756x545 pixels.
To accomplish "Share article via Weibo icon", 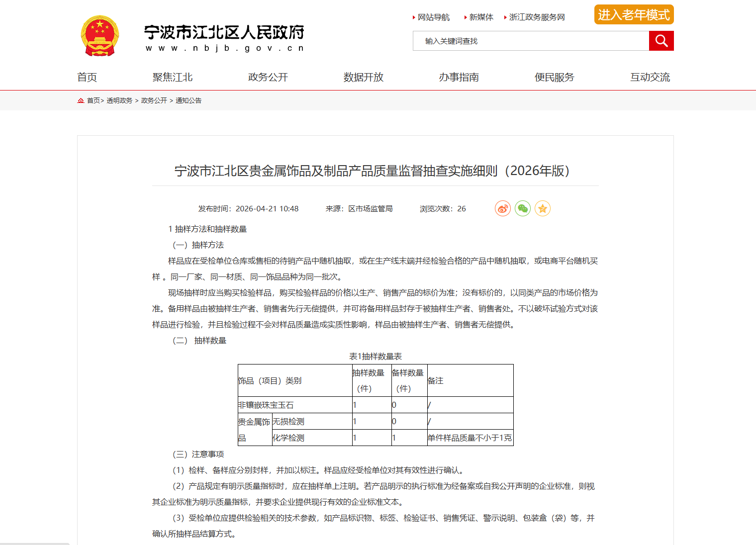I will pyautogui.click(x=503, y=208).
